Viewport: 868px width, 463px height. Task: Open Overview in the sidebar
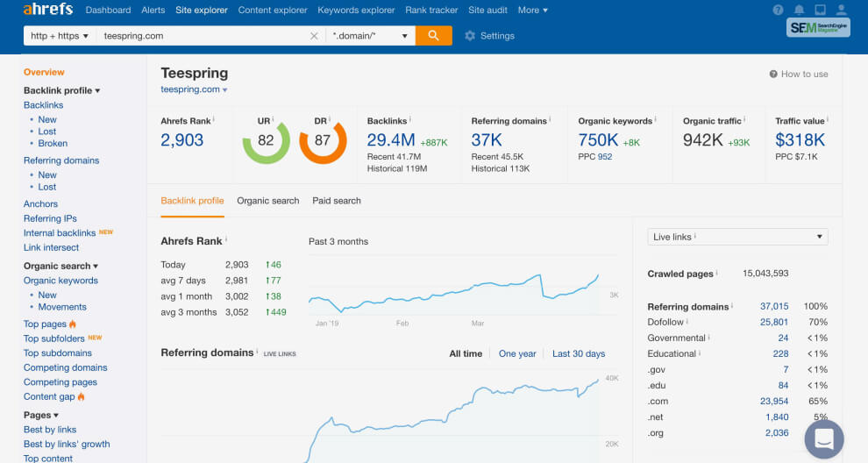coord(44,72)
